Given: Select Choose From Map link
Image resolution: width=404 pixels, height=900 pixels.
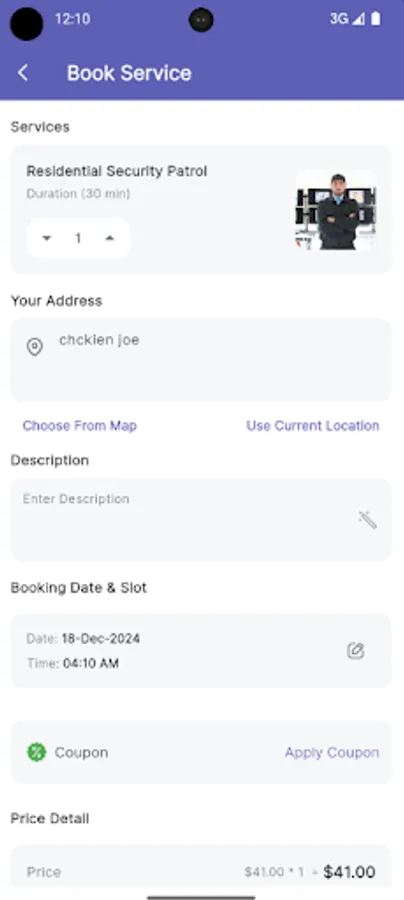Looking at the screenshot, I should (80, 426).
